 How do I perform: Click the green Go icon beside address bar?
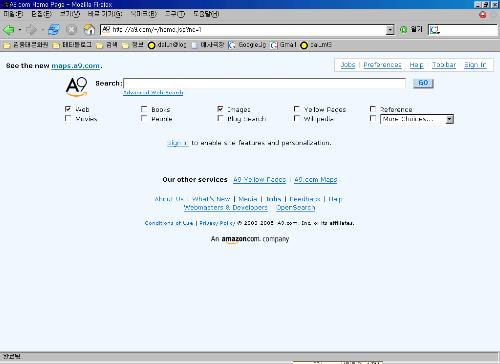click(x=403, y=30)
